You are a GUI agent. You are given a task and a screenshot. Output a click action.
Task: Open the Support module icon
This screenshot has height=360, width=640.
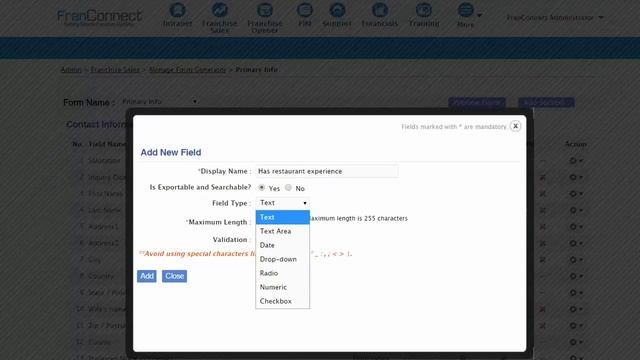coord(337,10)
